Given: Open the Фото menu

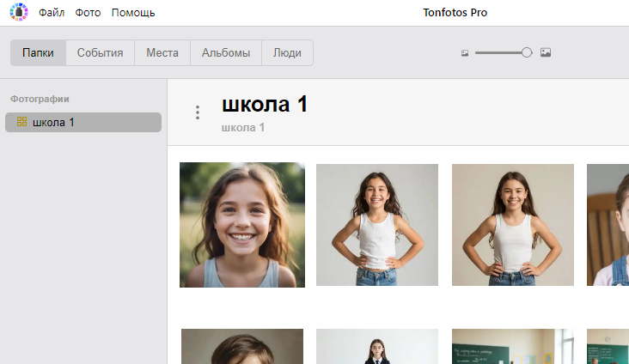Looking at the screenshot, I should click(x=89, y=13).
